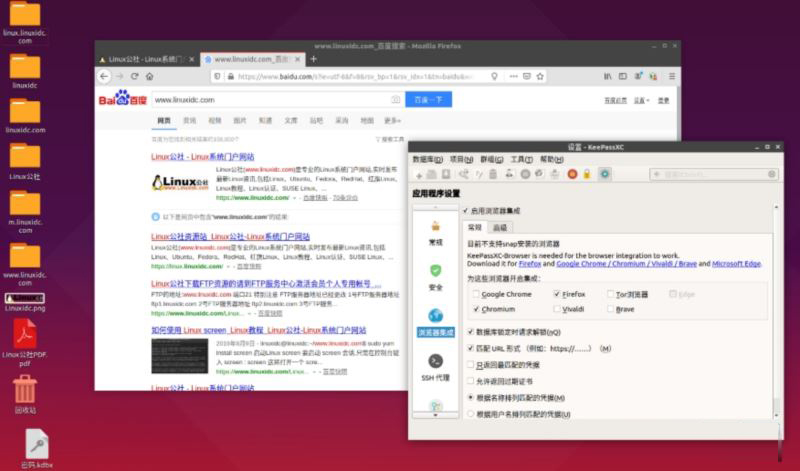The height and width of the screenshot is (471, 800).
Task: Open the 回收站 trash icon on desktop
Action: (25, 394)
